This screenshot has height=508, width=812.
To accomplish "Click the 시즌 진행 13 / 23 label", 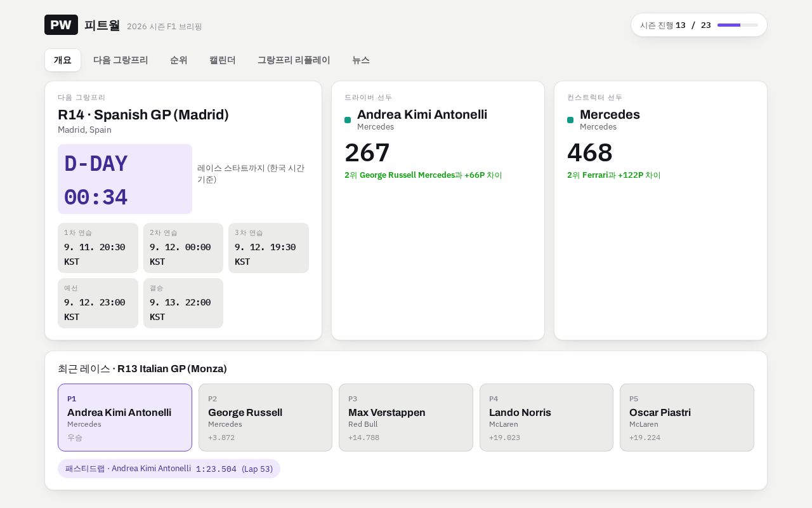I will (x=676, y=25).
